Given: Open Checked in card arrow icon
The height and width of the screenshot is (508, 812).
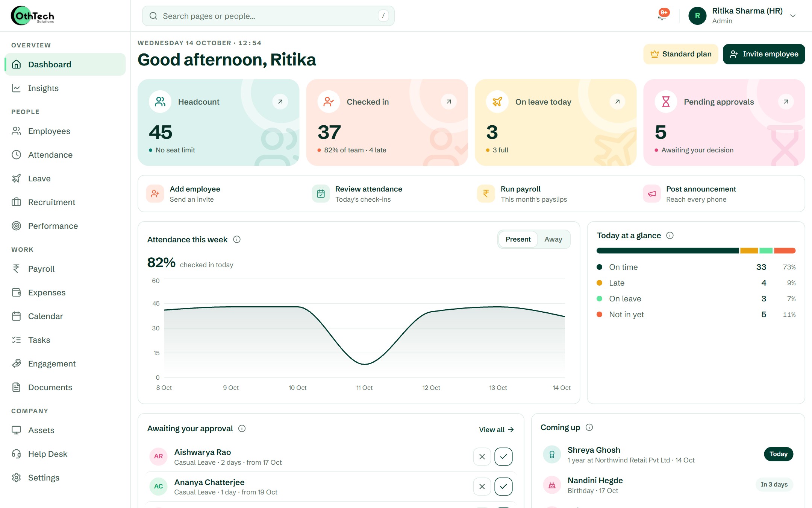Looking at the screenshot, I should 448,102.
